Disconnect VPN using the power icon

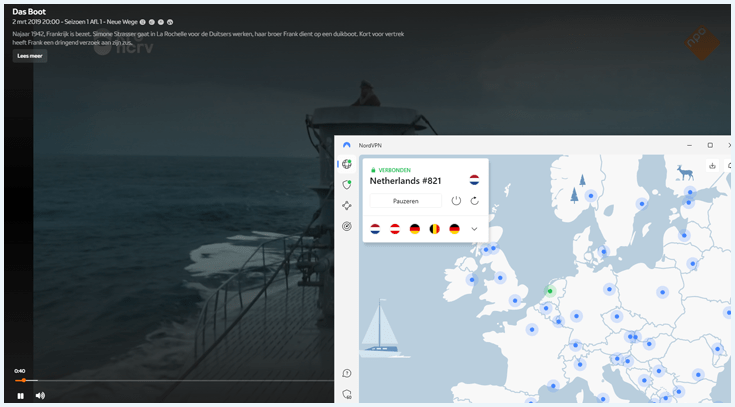[x=456, y=201]
